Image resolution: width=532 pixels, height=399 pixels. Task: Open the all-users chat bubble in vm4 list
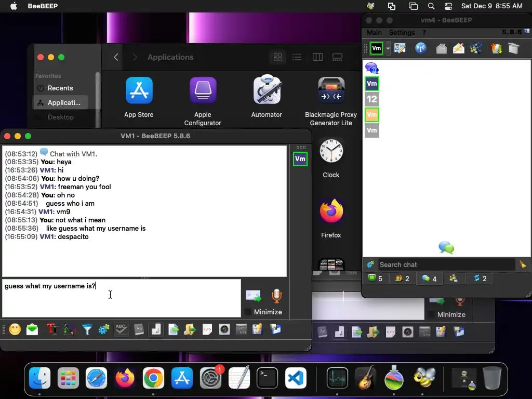(372, 68)
